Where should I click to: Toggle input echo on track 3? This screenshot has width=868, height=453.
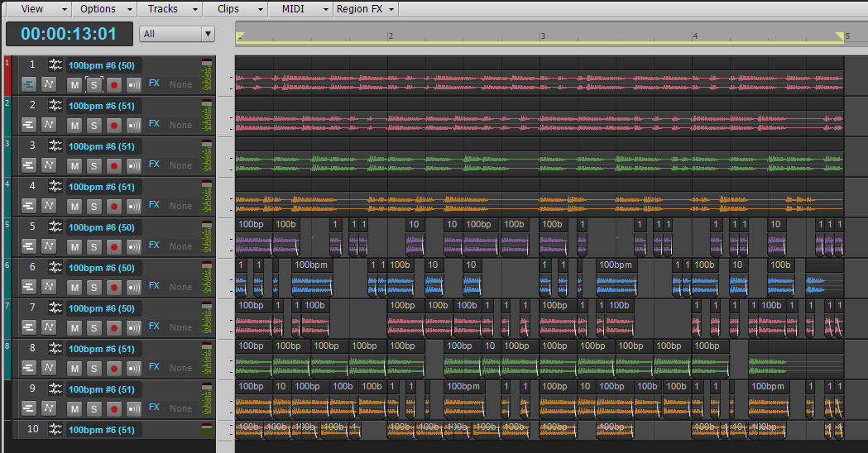tap(134, 165)
